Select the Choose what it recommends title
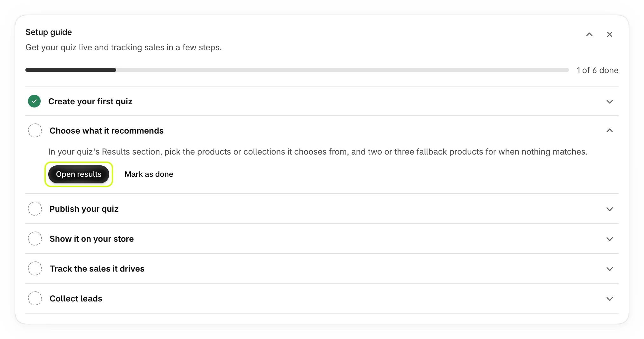644x339 pixels. click(106, 131)
